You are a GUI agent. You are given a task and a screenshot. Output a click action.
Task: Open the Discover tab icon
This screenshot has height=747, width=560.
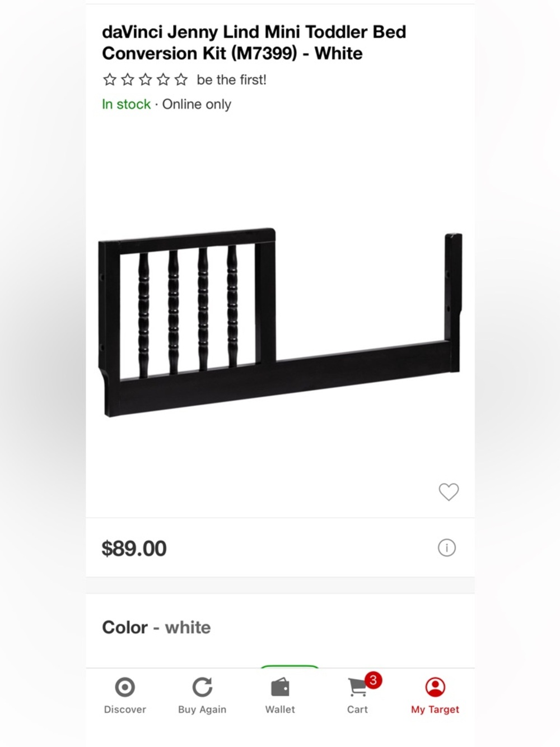point(124,686)
